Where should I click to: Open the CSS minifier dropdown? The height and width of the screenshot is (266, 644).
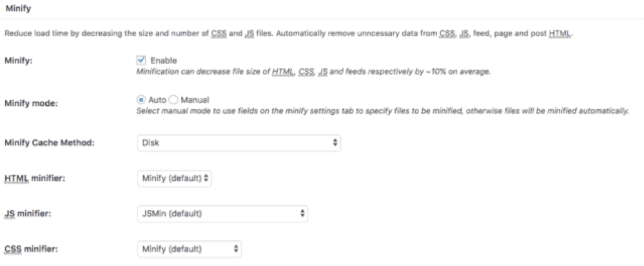(x=190, y=248)
